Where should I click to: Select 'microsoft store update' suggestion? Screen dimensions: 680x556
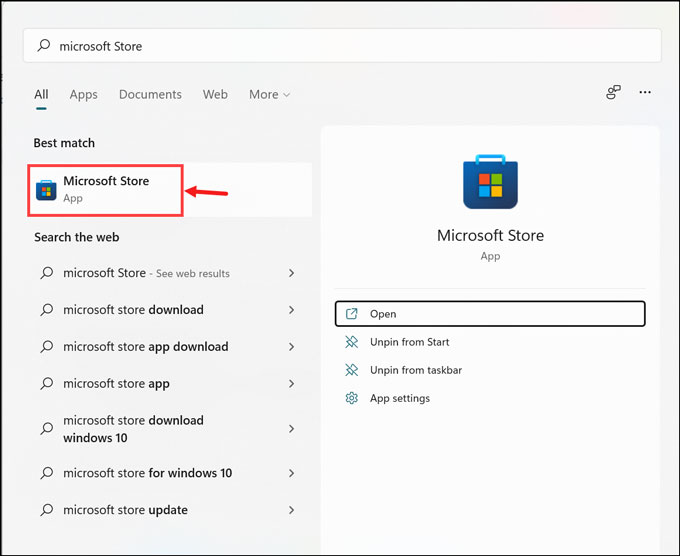pos(170,510)
